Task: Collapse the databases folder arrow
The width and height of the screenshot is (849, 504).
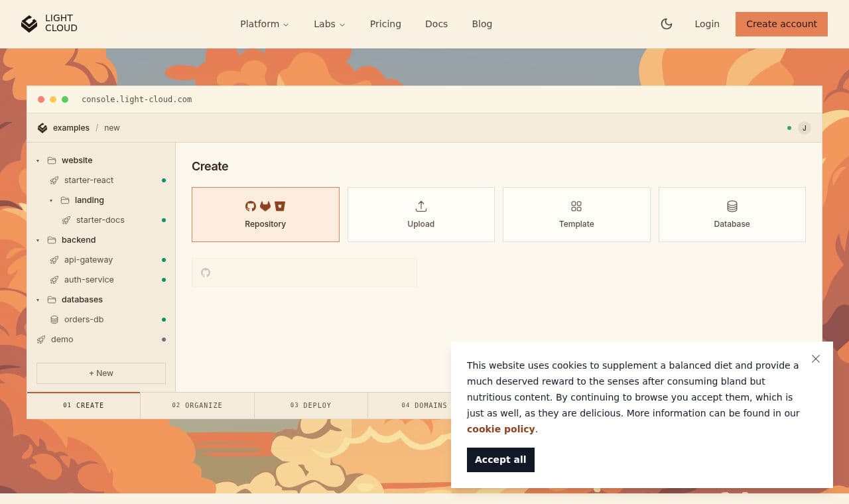Action: click(x=38, y=300)
